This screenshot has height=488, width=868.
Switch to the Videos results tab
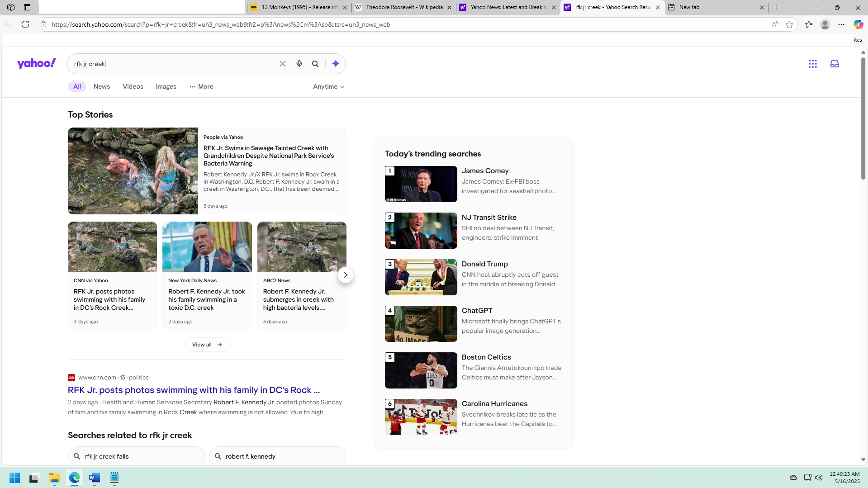133,86
